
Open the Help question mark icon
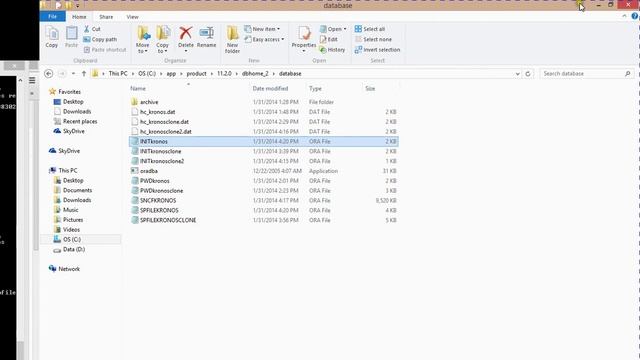[635, 16]
